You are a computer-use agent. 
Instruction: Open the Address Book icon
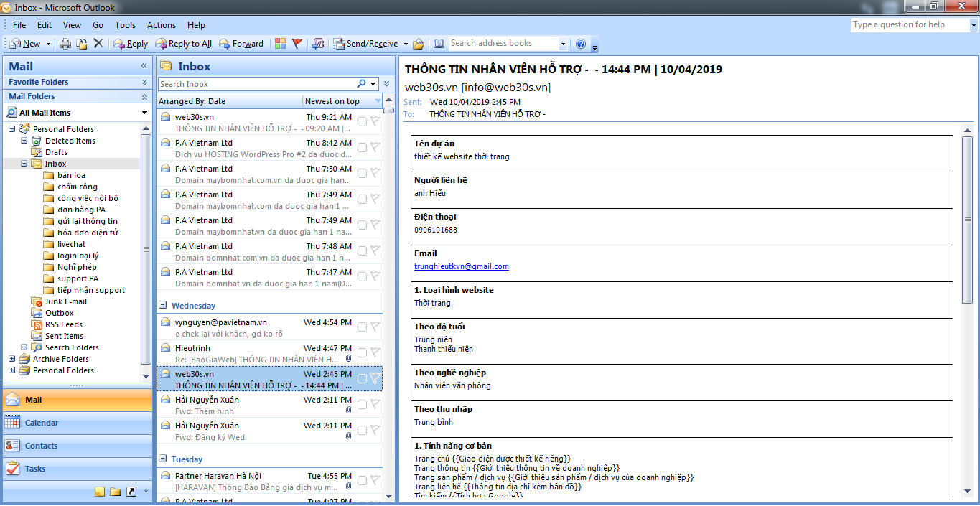click(439, 44)
